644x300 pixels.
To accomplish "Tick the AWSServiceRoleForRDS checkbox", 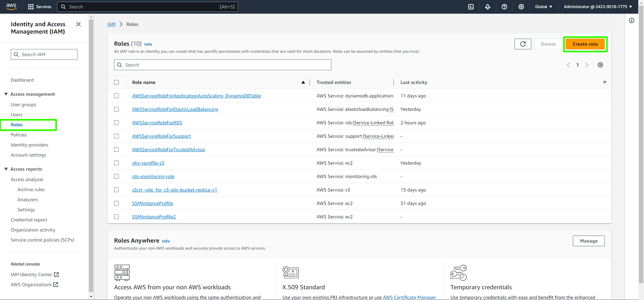I will point(116,123).
